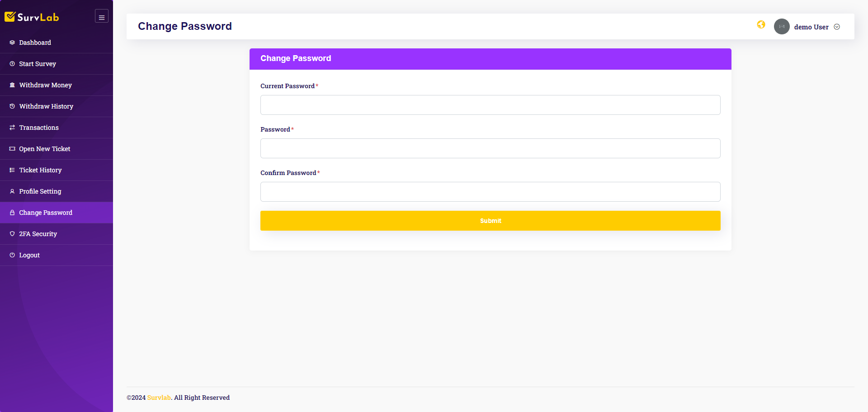Navigate to Start Survey menu entry
The width and height of the screenshot is (868, 412).
pos(38,63)
